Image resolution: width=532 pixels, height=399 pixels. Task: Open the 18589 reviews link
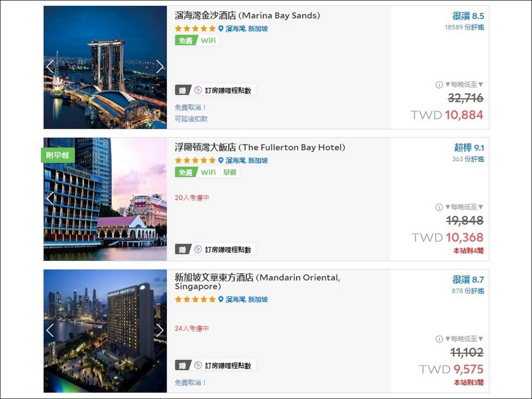coord(465,27)
